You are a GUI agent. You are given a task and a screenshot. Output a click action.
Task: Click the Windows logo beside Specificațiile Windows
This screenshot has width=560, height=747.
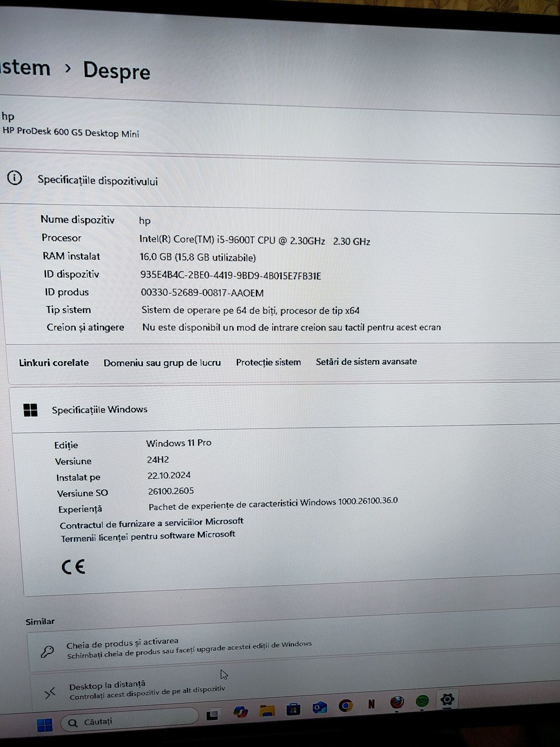coord(30,410)
